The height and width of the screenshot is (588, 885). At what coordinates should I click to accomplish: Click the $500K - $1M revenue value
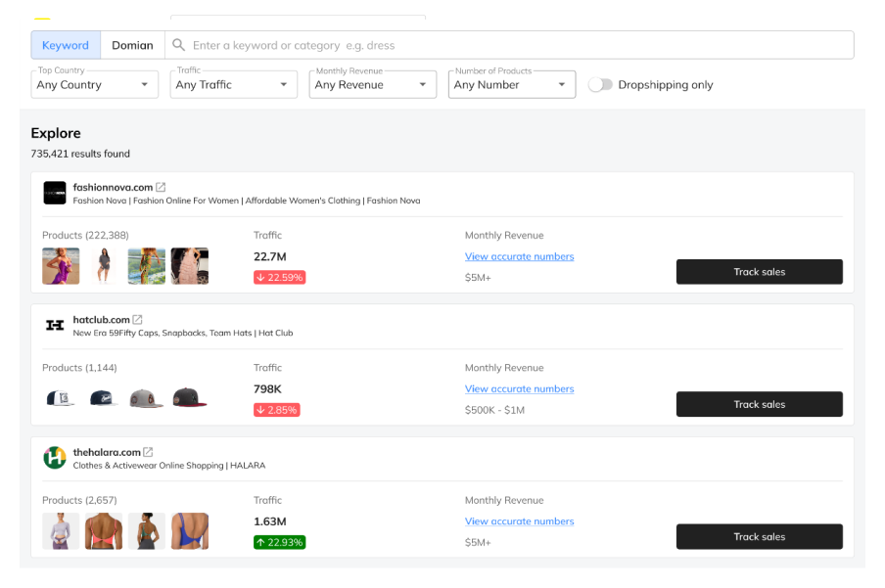point(495,410)
